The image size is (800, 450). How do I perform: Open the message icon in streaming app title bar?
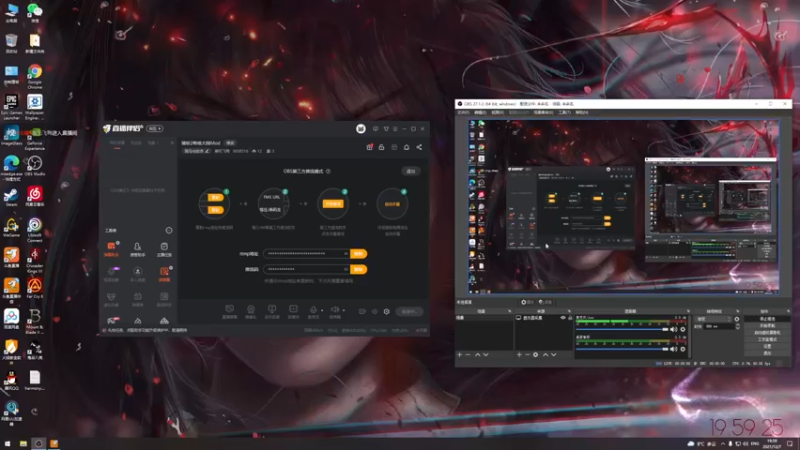tap(376, 129)
